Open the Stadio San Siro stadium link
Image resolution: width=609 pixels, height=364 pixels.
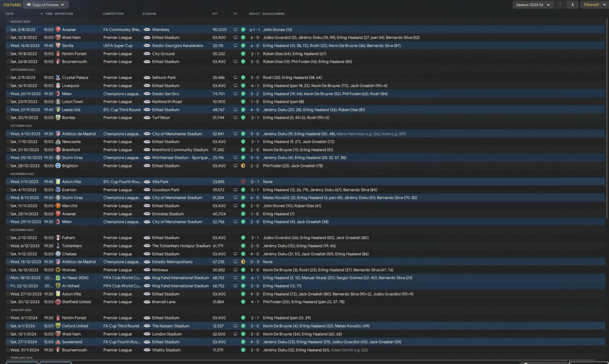coord(166,94)
